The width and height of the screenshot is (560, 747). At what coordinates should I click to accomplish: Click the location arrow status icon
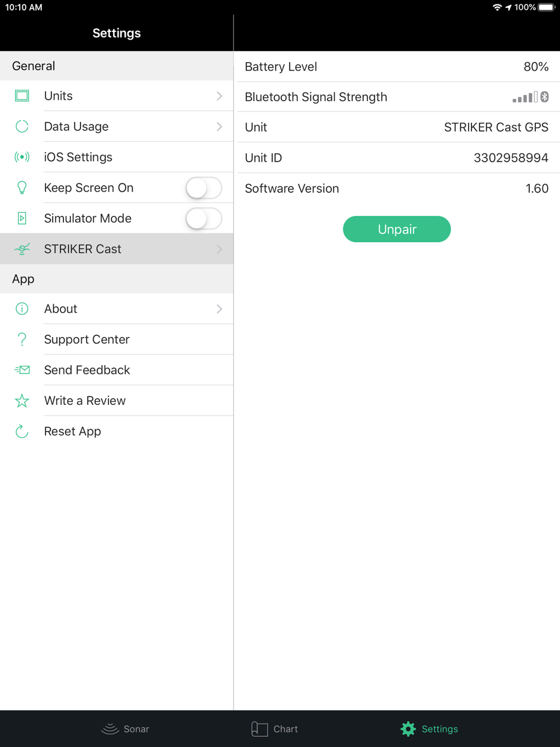508,7
